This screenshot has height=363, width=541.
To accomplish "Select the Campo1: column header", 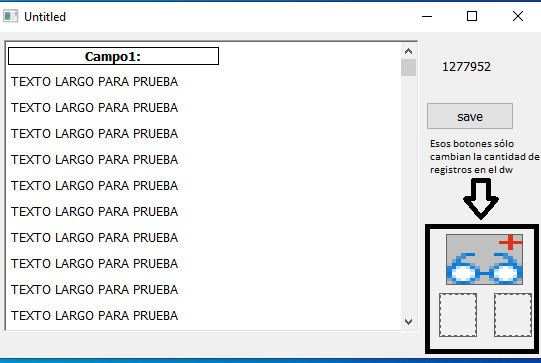I will click(x=113, y=56).
